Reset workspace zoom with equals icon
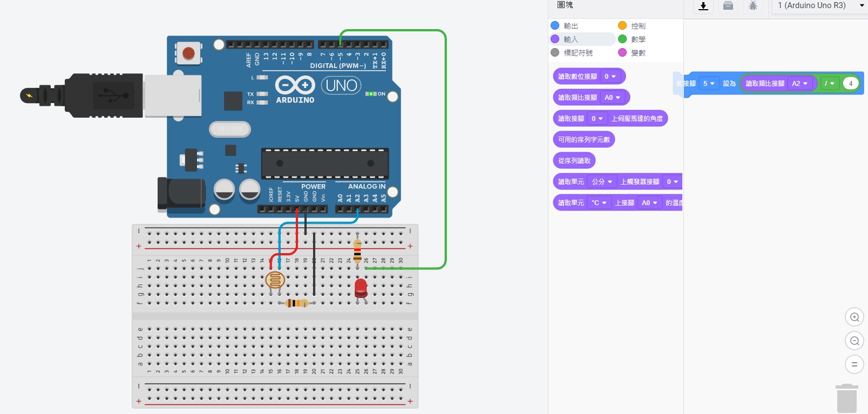Image resolution: width=868 pixels, height=414 pixels. (854, 364)
